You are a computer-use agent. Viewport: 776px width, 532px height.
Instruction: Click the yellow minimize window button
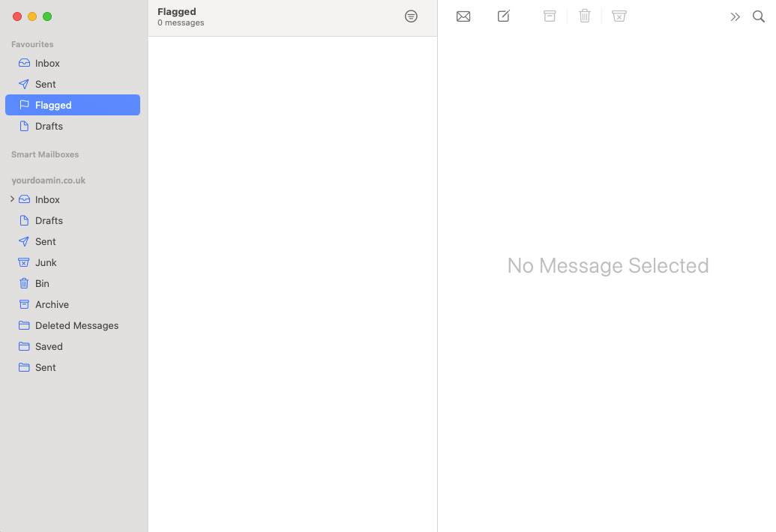coord(32,16)
